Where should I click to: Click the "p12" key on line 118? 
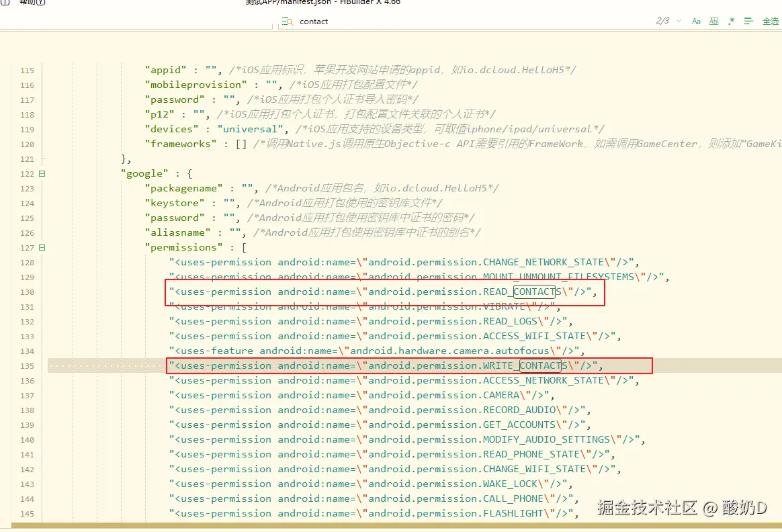pos(160,114)
